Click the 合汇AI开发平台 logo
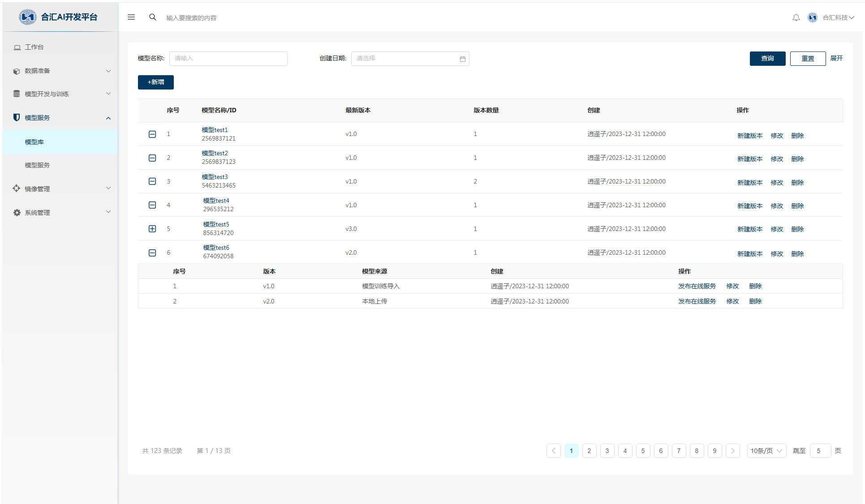The height and width of the screenshot is (504, 865). point(28,17)
